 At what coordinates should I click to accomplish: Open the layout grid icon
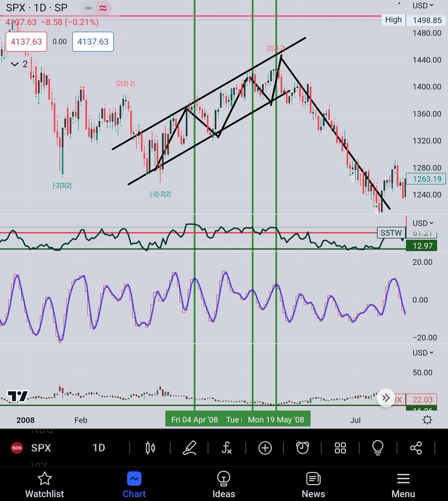click(x=340, y=448)
